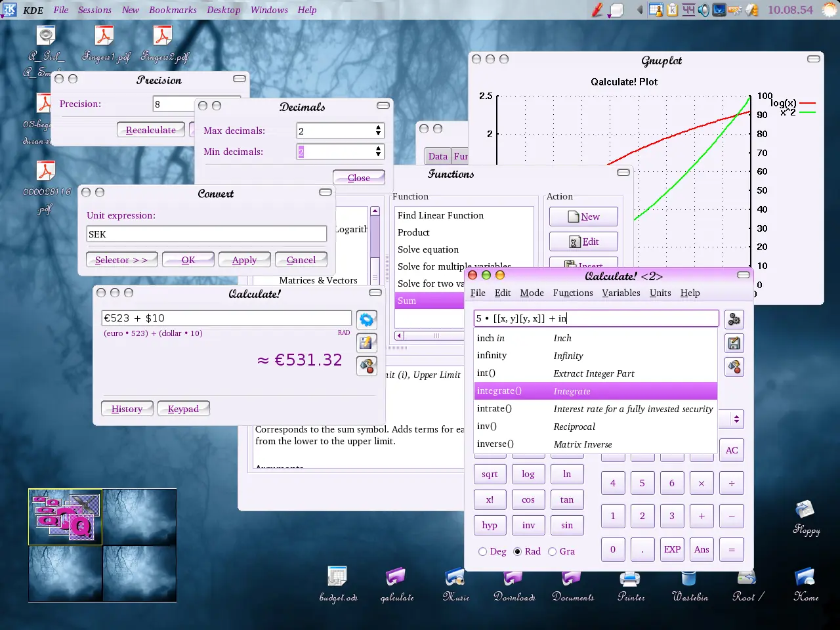
Task: Select the Rad angle unit radio button
Action: tap(518, 552)
